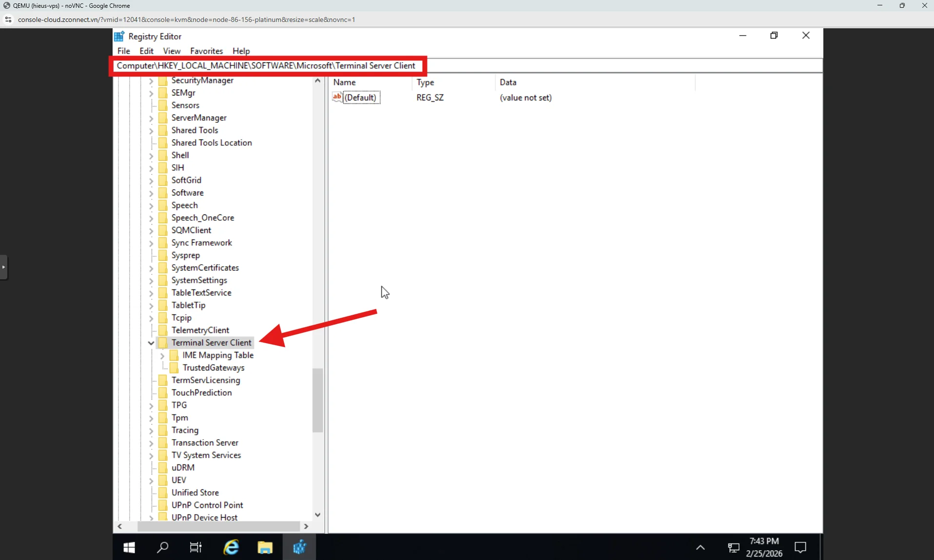This screenshot has width=934, height=560.
Task: Select the SQMClient key
Action: [x=191, y=230]
